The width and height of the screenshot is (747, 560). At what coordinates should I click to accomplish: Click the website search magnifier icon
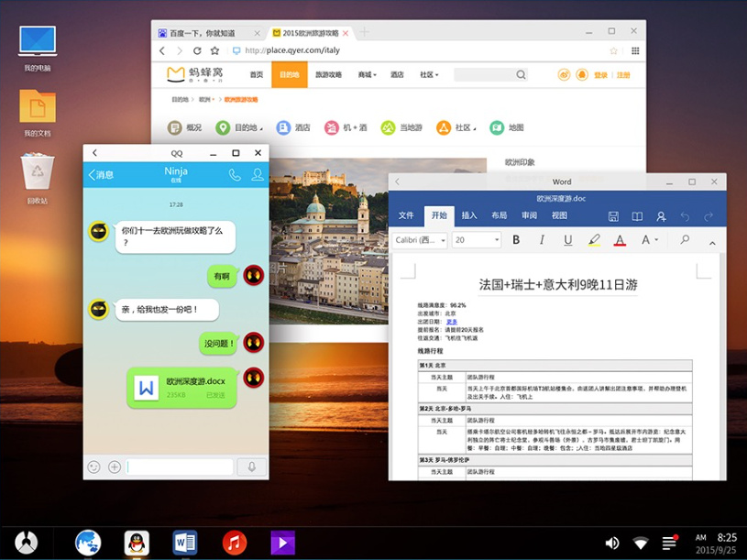tap(521, 75)
